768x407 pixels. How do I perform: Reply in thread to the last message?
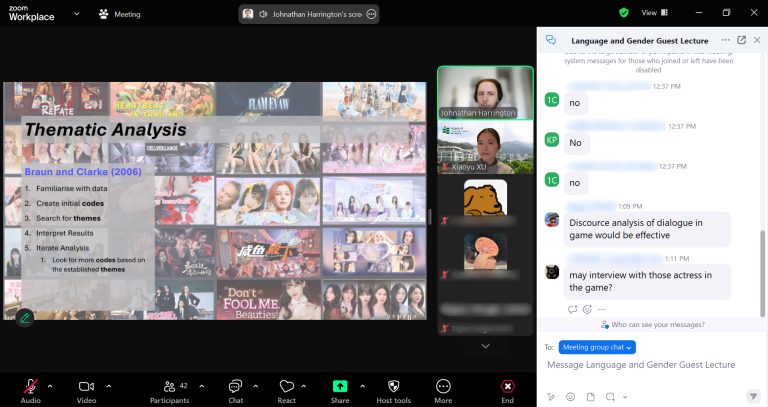tap(572, 309)
